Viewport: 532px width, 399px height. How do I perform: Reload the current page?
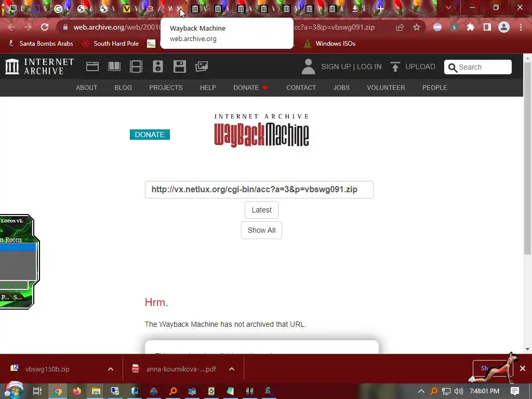[45, 27]
